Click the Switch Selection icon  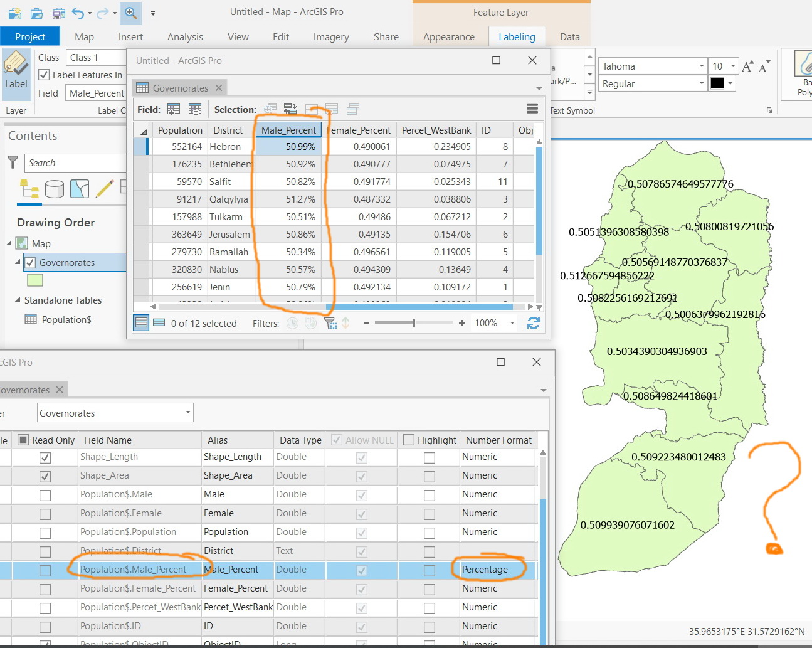(290, 109)
